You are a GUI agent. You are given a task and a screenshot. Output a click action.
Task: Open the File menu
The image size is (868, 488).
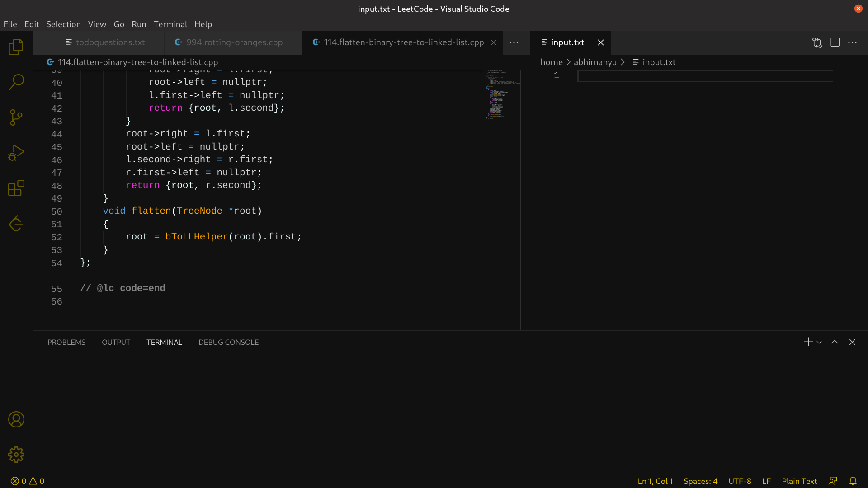click(x=10, y=24)
